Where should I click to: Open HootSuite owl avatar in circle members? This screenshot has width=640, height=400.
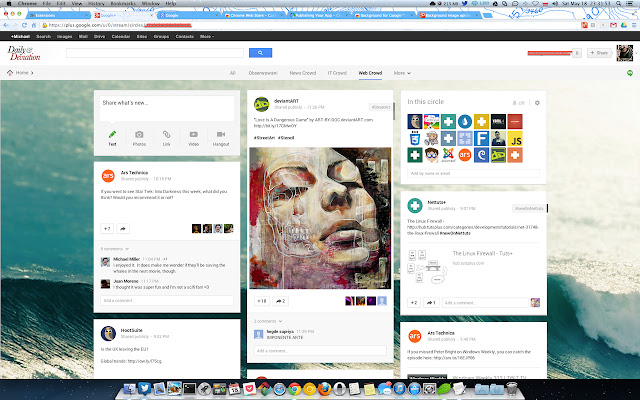(x=415, y=122)
